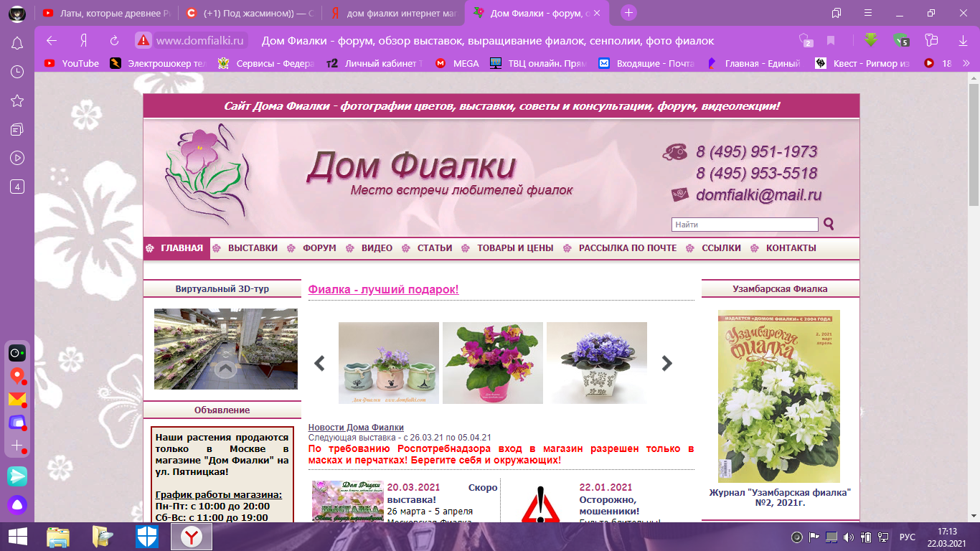
Task: Show next flower photo with the right arrow
Action: [667, 363]
